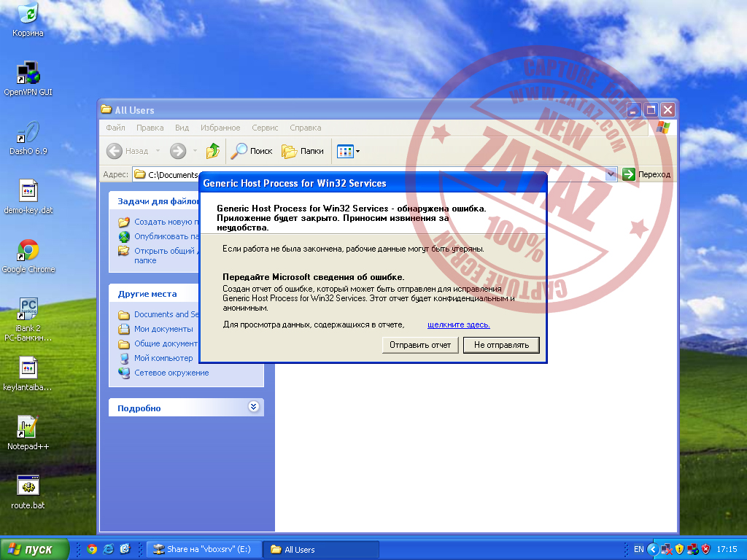Screen dimensions: 747x560
Task: Click Создать новую папку task link
Action: [159, 222]
